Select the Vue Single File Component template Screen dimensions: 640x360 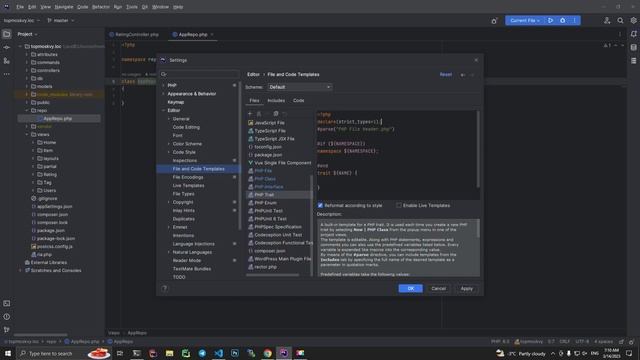click(279, 163)
